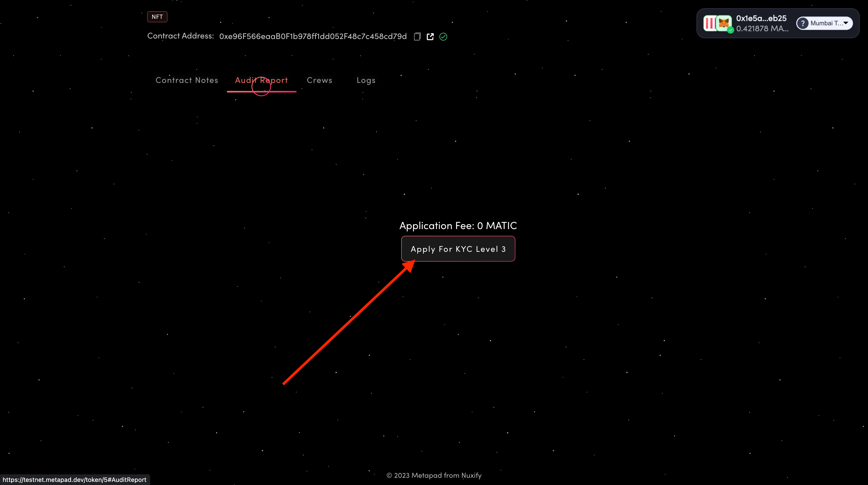
Task: Go to the Logs tab
Action: click(366, 80)
